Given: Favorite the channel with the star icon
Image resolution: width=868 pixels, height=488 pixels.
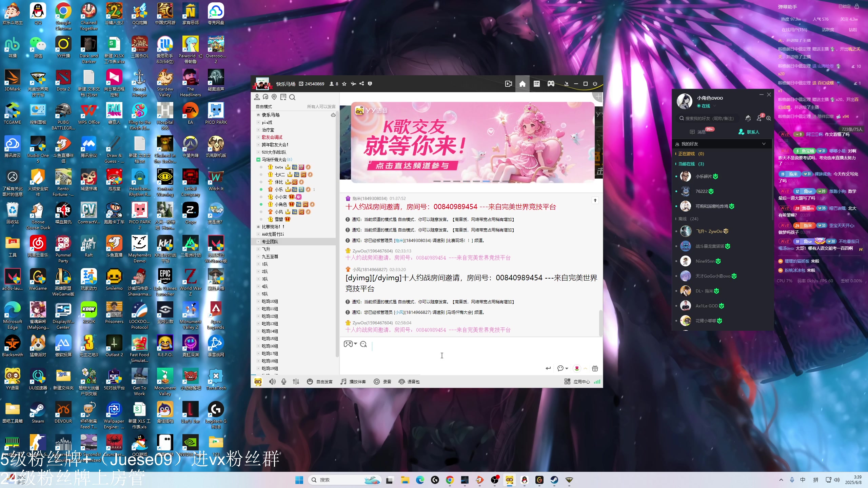Looking at the screenshot, I should point(344,84).
